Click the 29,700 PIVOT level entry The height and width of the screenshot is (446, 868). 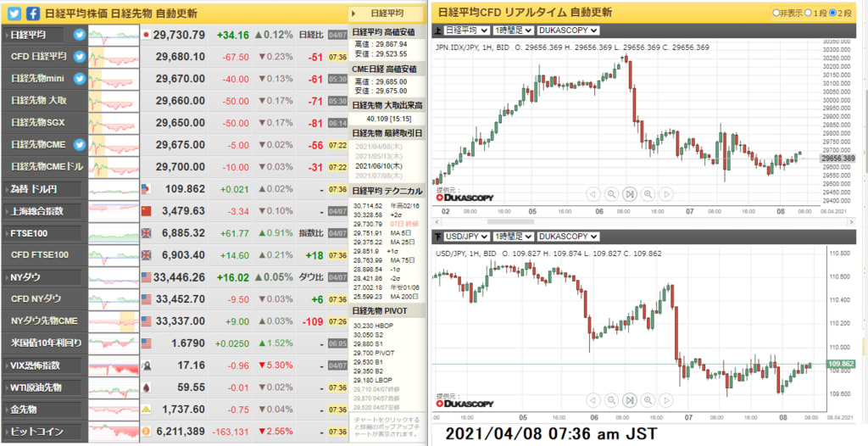374,353
